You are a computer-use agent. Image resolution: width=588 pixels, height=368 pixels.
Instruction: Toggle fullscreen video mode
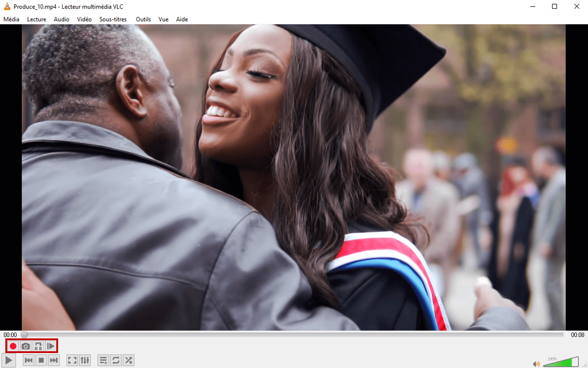72,360
